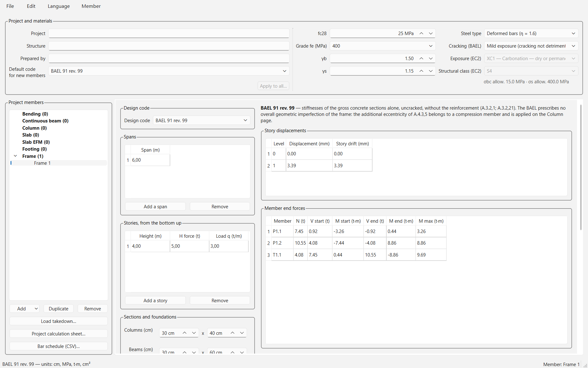The image size is (588, 368).
Task: Increase the fc28 value with up arrow
Action: click(421, 34)
